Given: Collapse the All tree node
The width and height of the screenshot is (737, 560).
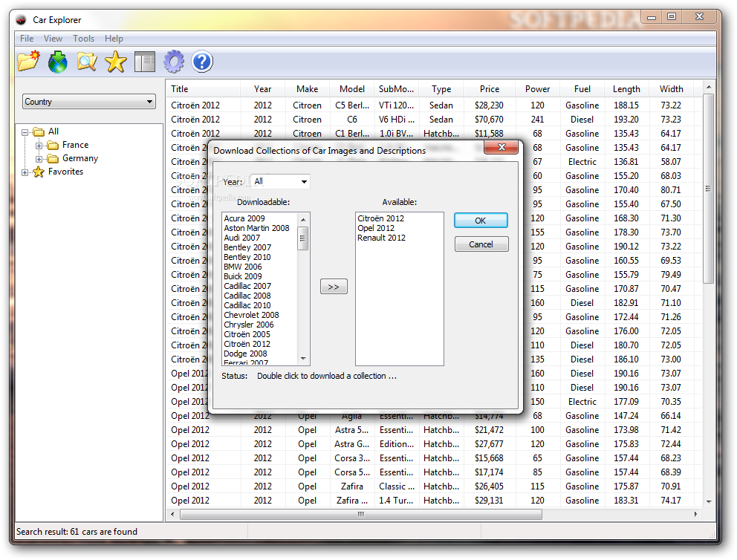Looking at the screenshot, I should pos(25,132).
